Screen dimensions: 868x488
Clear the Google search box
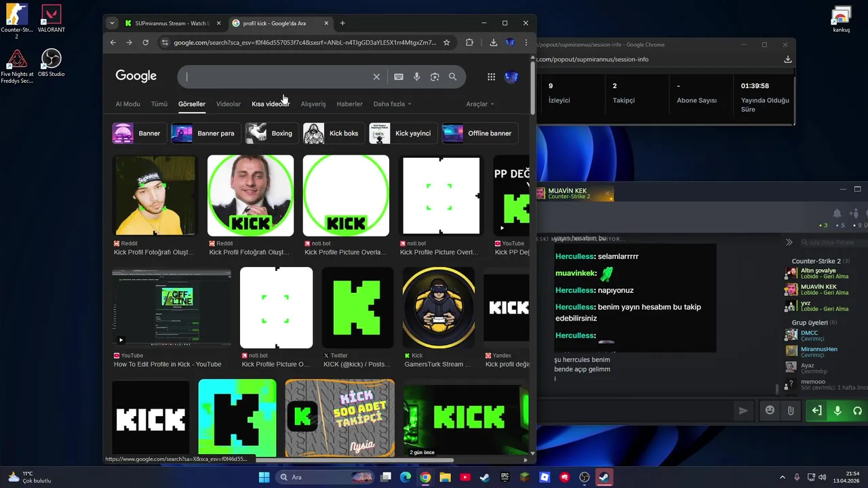click(x=376, y=77)
